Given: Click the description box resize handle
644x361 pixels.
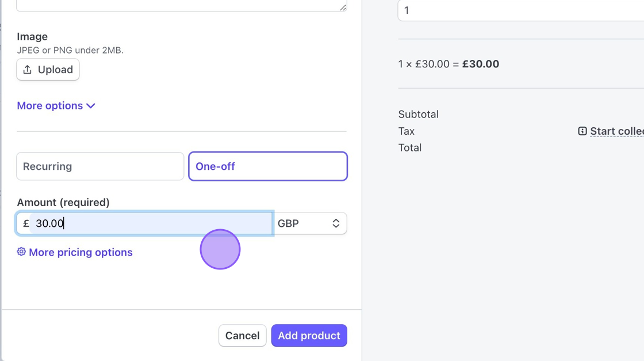Looking at the screenshot, I should pyautogui.click(x=343, y=7).
